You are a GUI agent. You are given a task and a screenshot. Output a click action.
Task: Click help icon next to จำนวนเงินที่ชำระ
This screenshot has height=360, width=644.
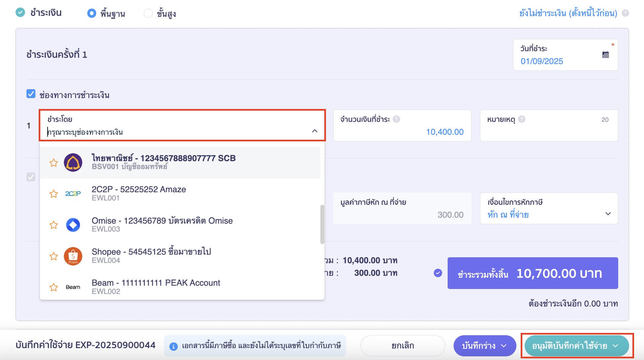(x=396, y=119)
